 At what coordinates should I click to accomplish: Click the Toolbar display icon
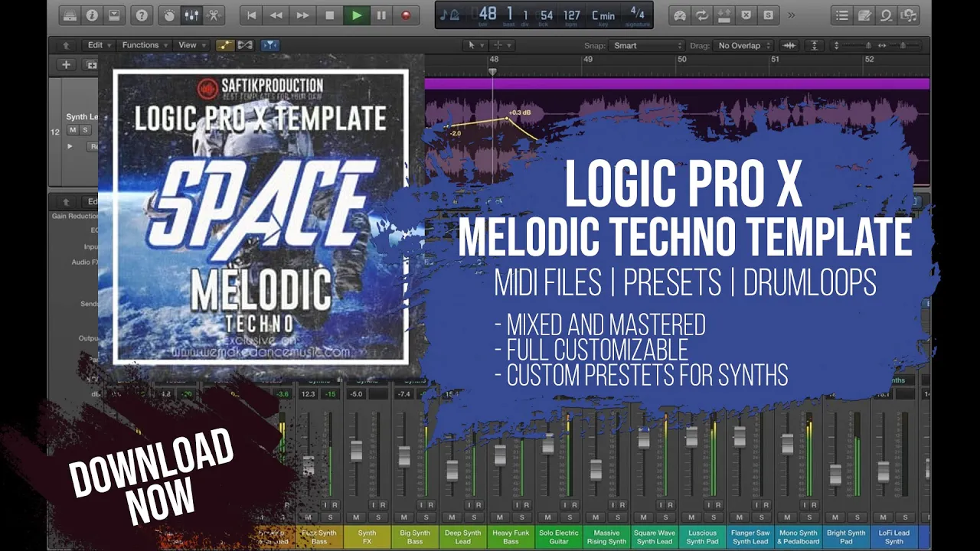(x=113, y=15)
